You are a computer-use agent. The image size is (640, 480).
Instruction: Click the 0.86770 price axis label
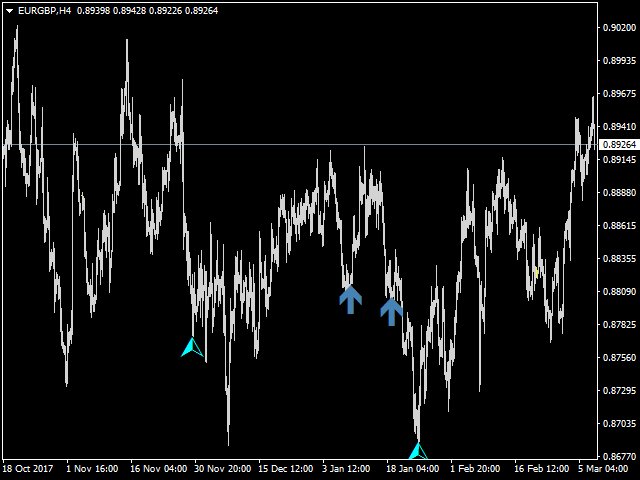(619, 456)
